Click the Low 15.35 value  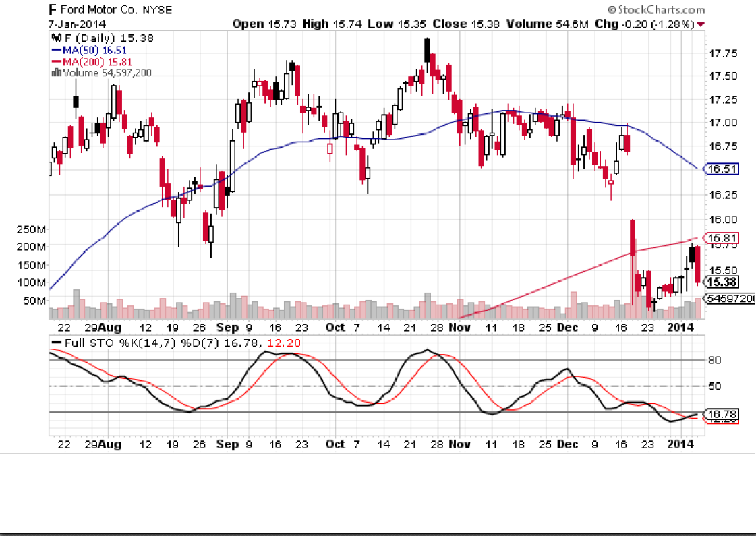pos(397,24)
